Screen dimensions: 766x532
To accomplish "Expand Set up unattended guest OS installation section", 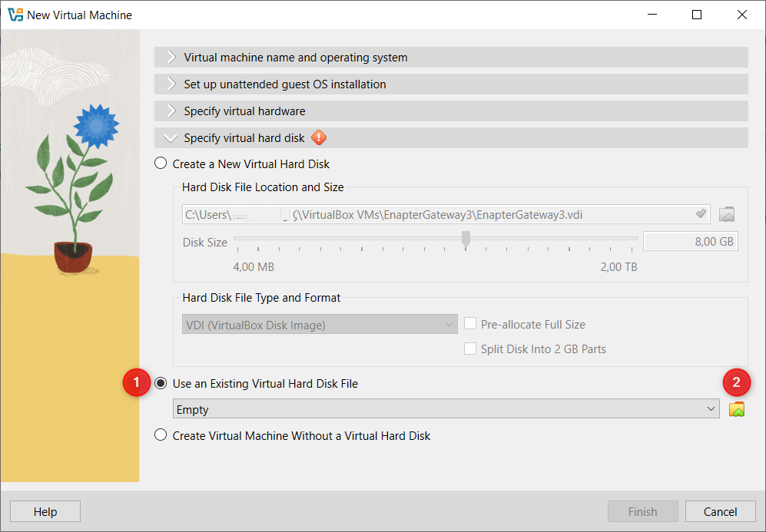I will point(170,84).
